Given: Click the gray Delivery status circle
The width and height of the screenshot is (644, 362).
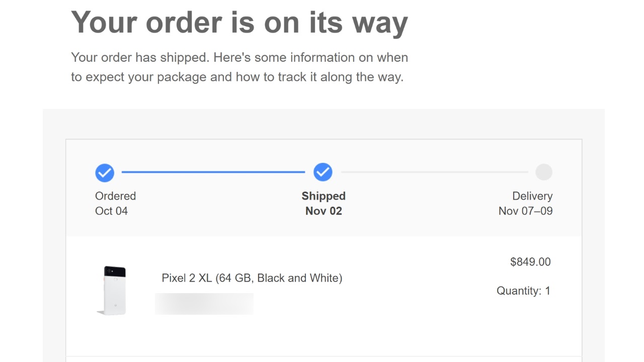Looking at the screenshot, I should tap(543, 172).
